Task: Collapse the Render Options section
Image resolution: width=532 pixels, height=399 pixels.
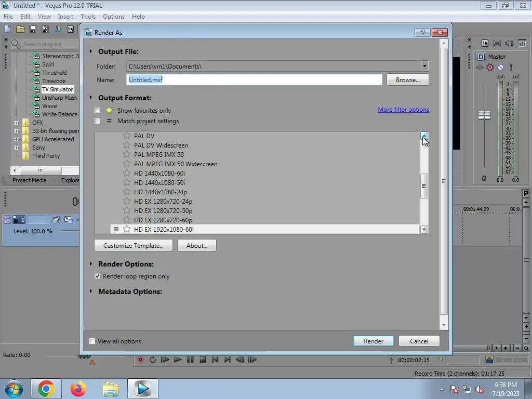Action: click(91, 263)
